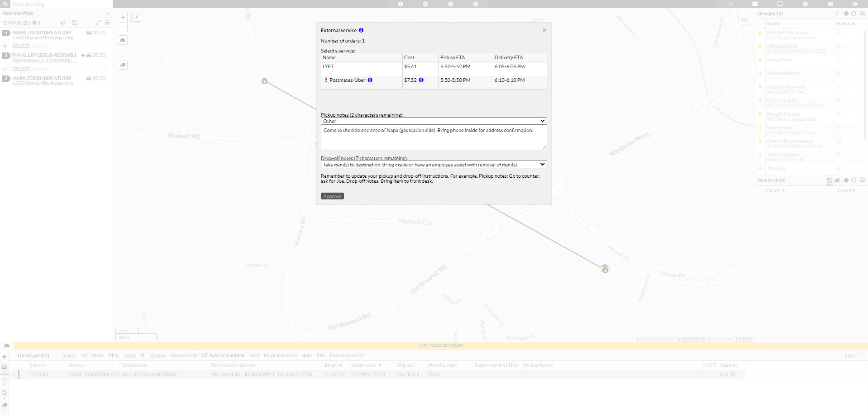
Task: Click the Approve button in the dialog
Action: (x=332, y=196)
